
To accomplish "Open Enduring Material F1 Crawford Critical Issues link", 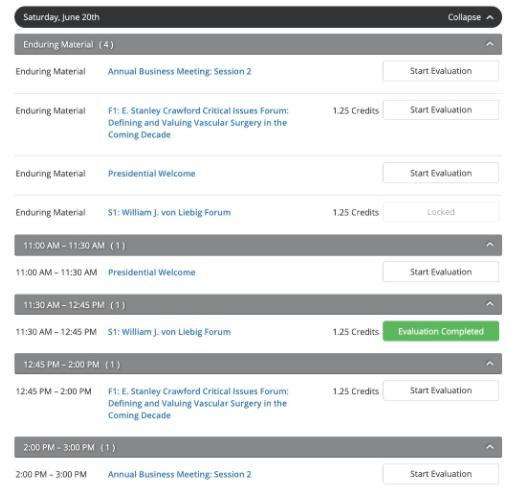I will [198, 123].
